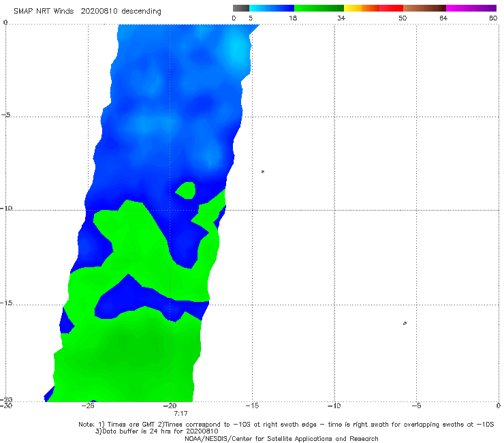
Task: Click the colorbar label 64
Action: tap(443, 18)
